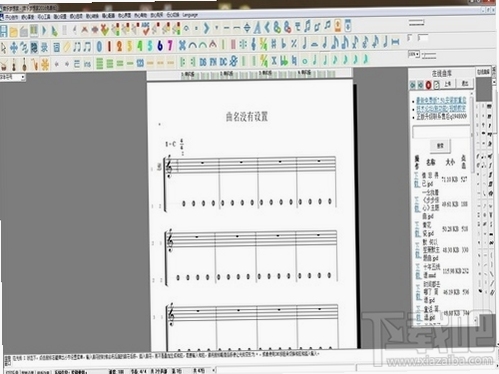Click the score title 曲名没有设置
This screenshot has width=499, height=374.
pos(247,117)
